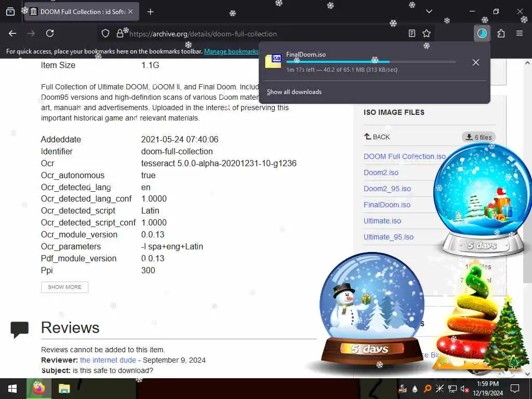Image resolution: width=532 pixels, height=399 pixels.
Task: Open the Extensions puzzle icon
Action: point(501,33)
